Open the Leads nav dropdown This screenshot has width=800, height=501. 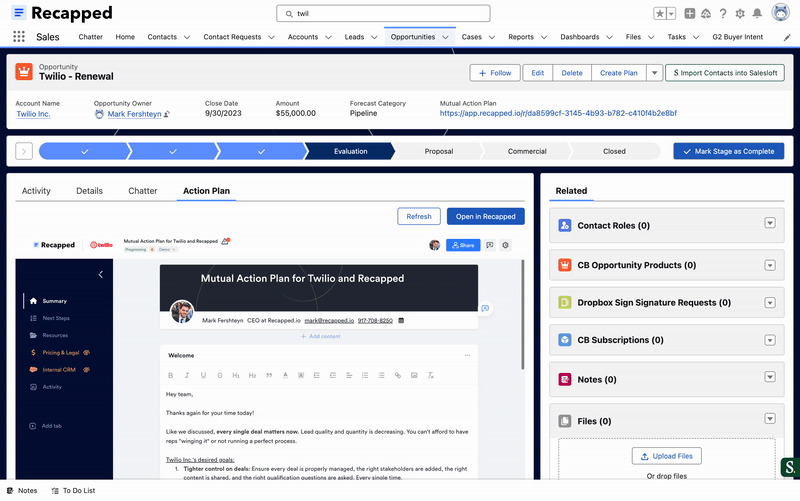tap(374, 37)
